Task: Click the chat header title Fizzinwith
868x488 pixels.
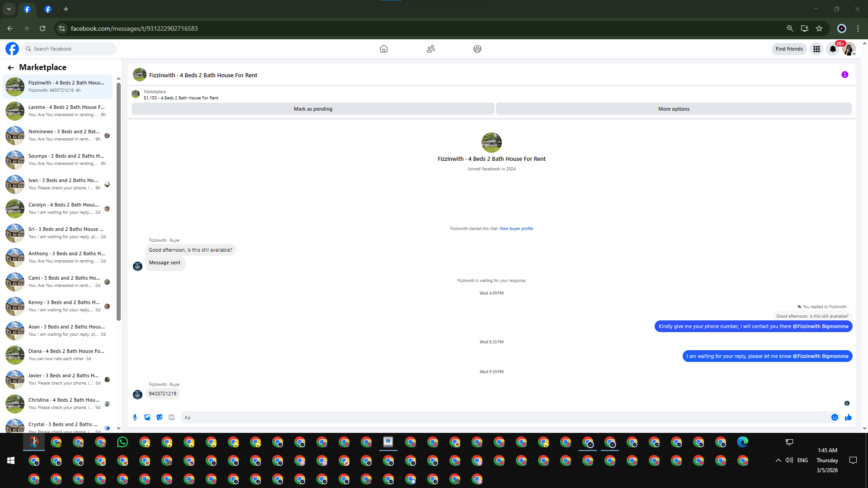Action: [x=203, y=75]
